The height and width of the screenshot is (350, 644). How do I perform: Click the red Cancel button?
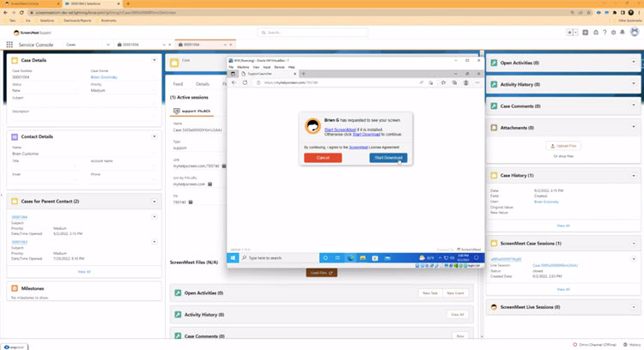323,158
